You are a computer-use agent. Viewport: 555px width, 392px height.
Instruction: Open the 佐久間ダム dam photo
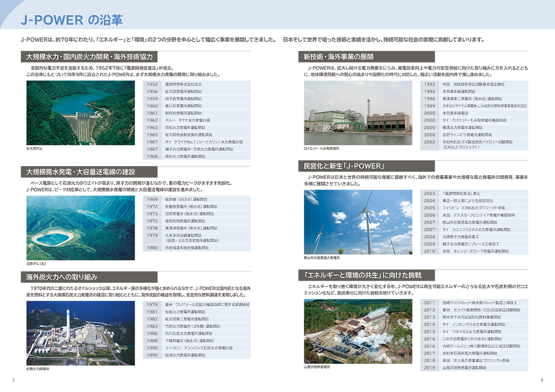click(81, 113)
